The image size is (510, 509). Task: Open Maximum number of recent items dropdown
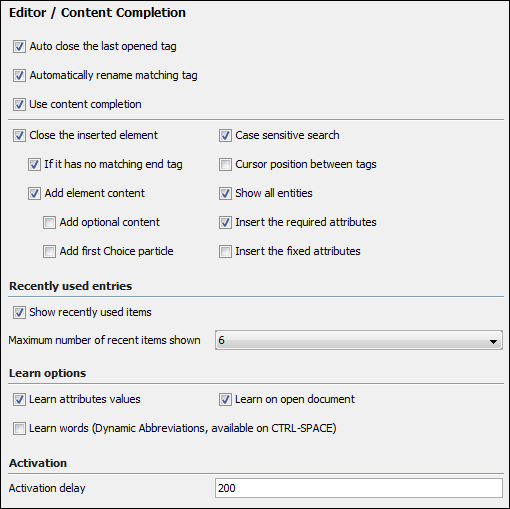pyautogui.click(x=359, y=340)
